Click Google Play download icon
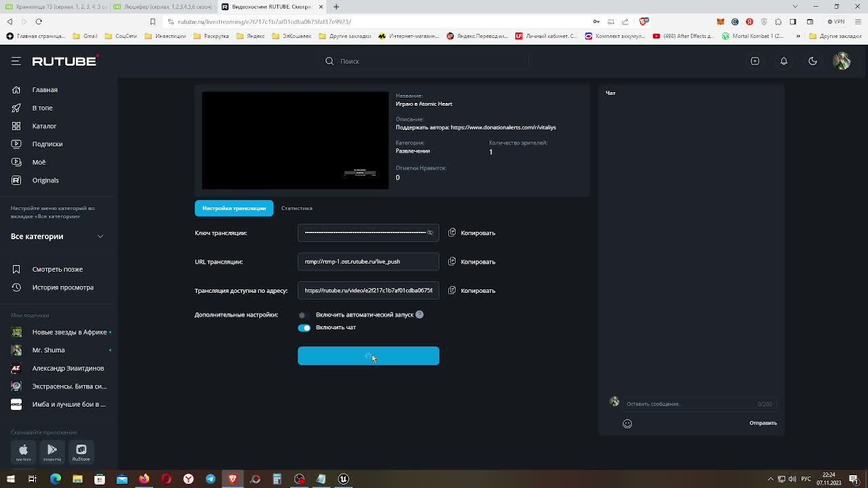 (x=52, y=451)
